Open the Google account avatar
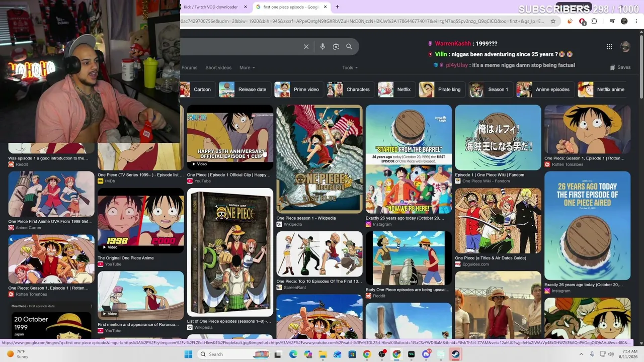 click(625, 47)
